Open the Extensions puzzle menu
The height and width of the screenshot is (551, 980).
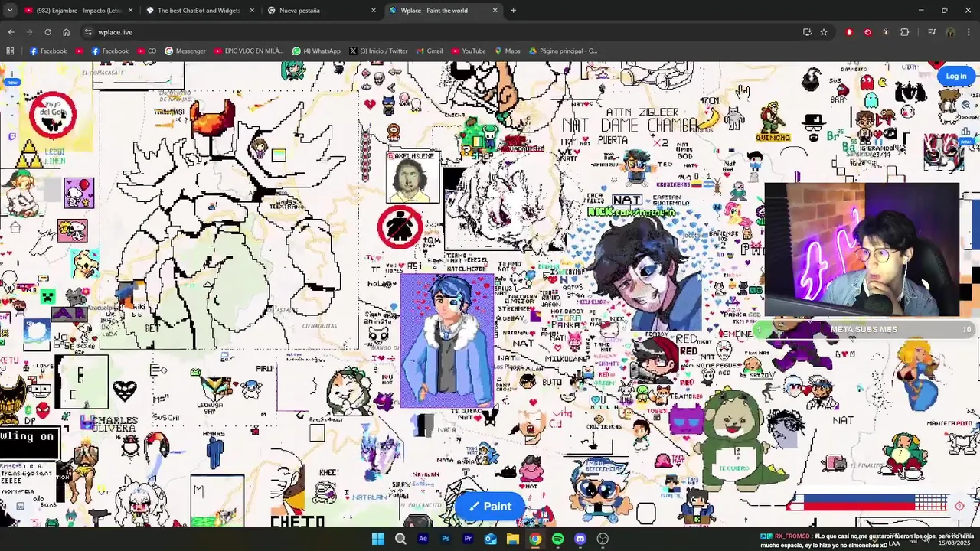coord(905,32)
